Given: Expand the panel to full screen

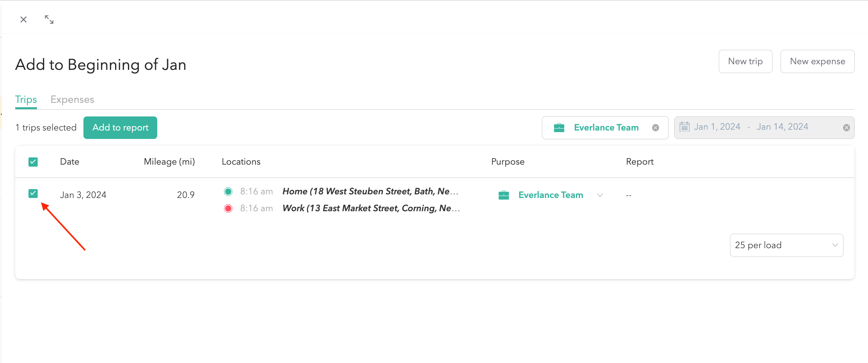Looking at the screenshot, I should [49, 20].
